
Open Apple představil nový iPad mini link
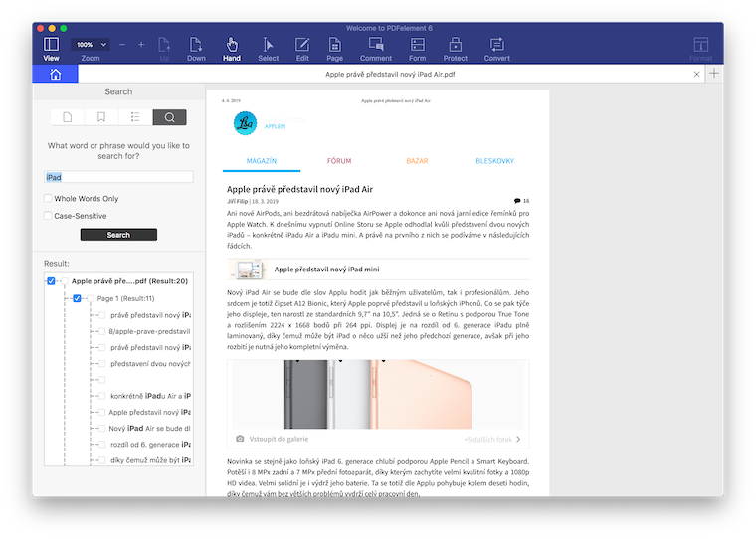tap(326, 269)
